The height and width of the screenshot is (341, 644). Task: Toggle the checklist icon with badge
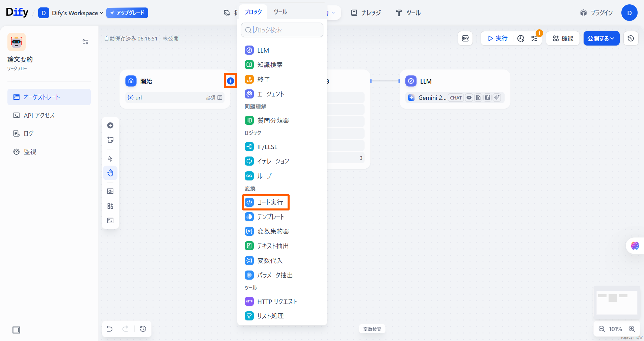coord(534,38)
